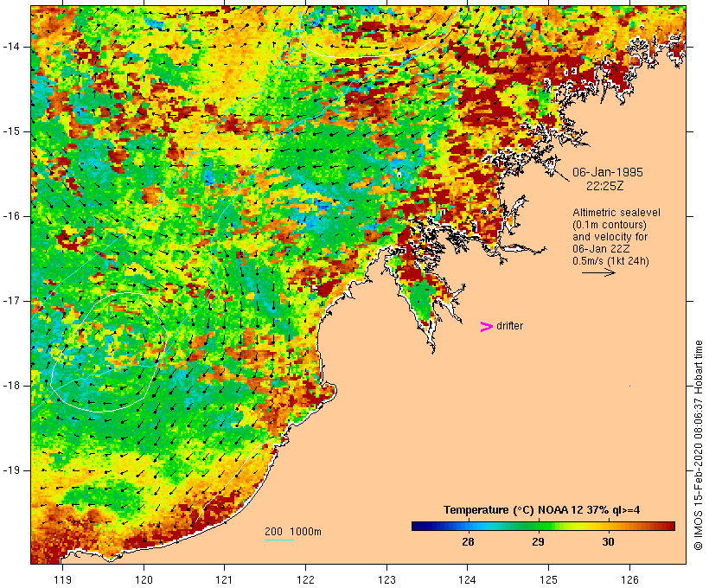Click the cyan bathymetry legend line

tap(279, 540)
